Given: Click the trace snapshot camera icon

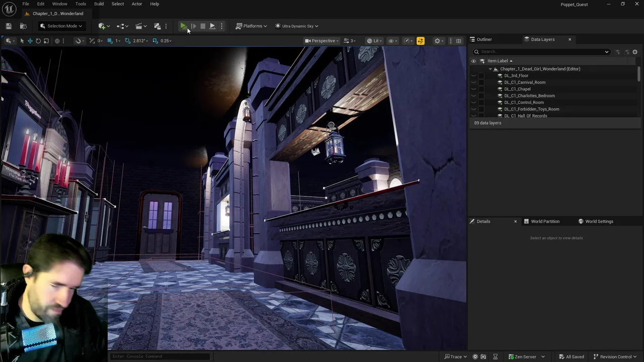Looking at the screenshot, I should 484,357.
